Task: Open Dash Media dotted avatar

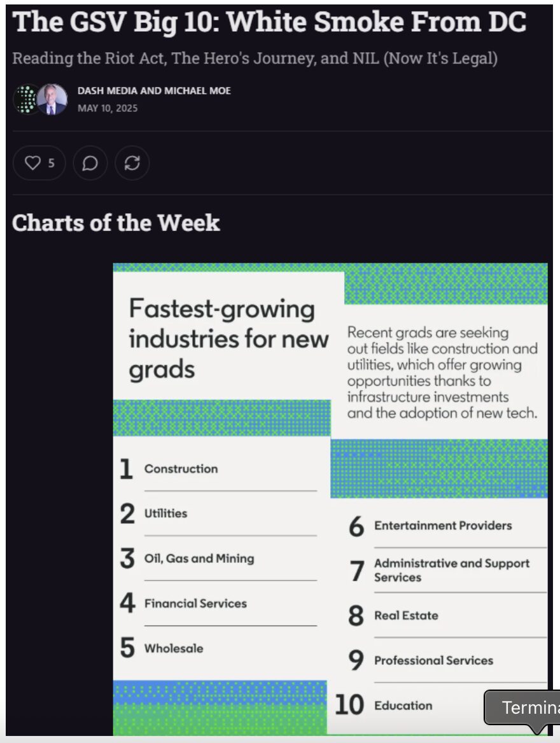Action: click(26, 99)
